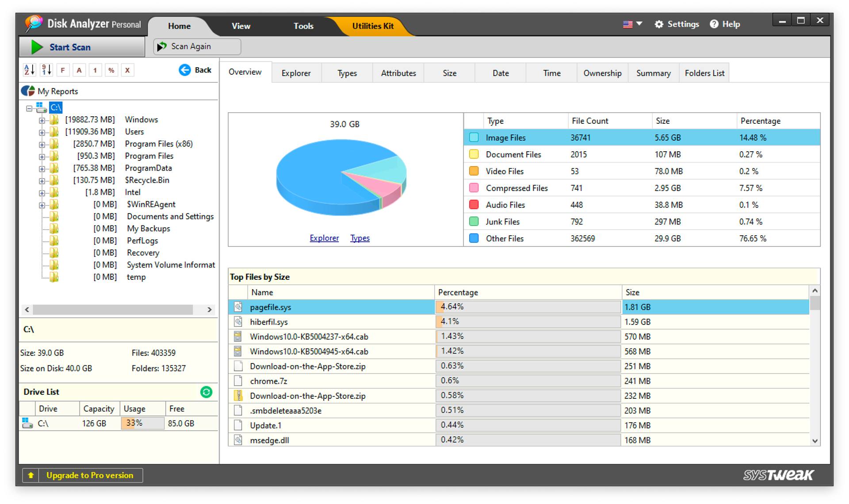Click the chrome.7z file icon
Screen dimensions: 849x504
pos(238,381)
